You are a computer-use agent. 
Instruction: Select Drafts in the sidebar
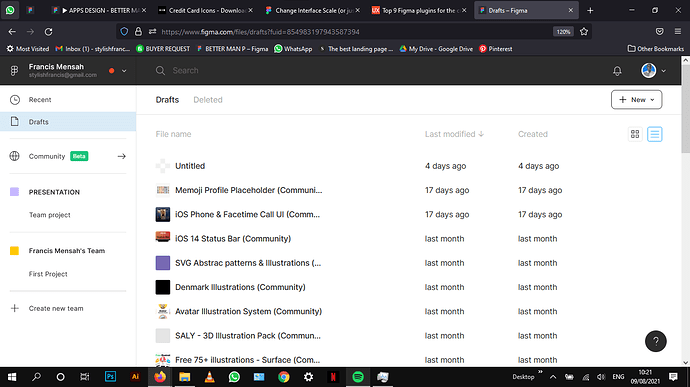tap(68, 122)
